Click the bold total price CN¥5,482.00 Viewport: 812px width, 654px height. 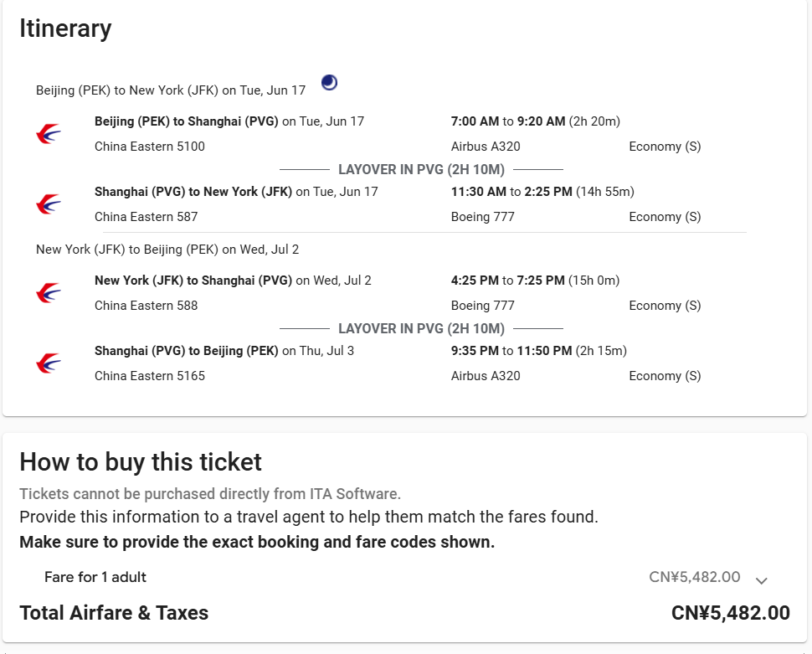point(730,613)
